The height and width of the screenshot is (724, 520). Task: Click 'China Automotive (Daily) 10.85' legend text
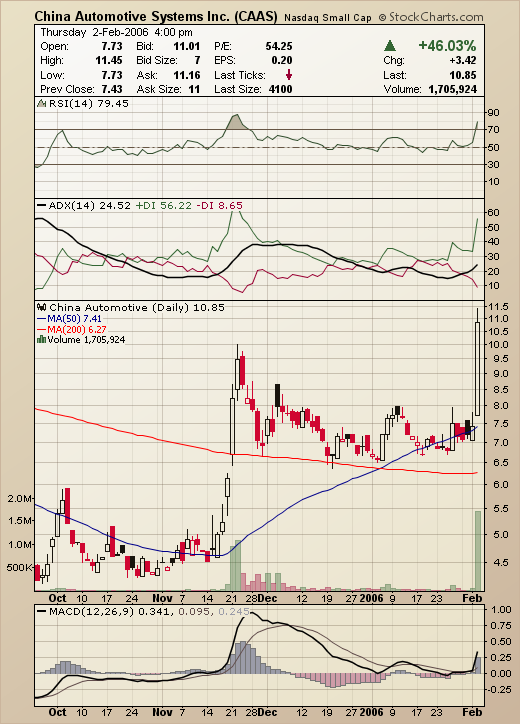(x=137, y=307)
